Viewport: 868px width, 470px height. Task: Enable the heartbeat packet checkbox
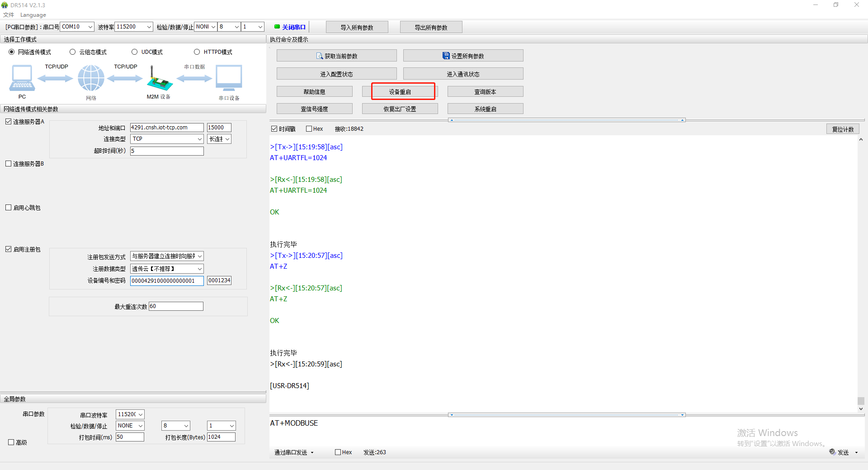(x=9, y=208)
